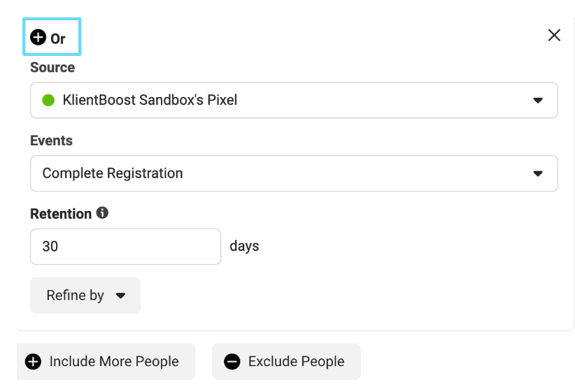Show the Retention info tooltip icon
The width and height of the screenshot is (575, 392).
[x=102, y=213]
